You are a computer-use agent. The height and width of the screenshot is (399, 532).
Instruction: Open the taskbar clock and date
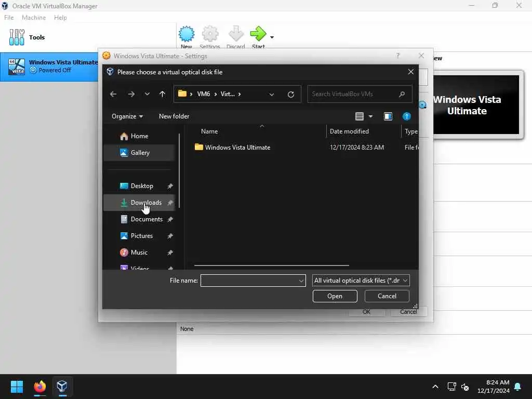click(x=494, y=387)
